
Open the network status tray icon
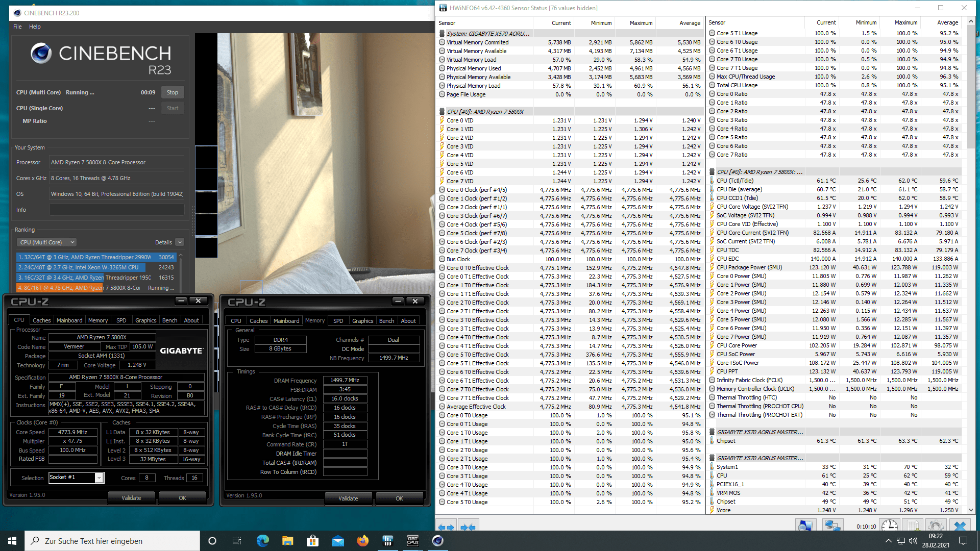tap(901, 541)
